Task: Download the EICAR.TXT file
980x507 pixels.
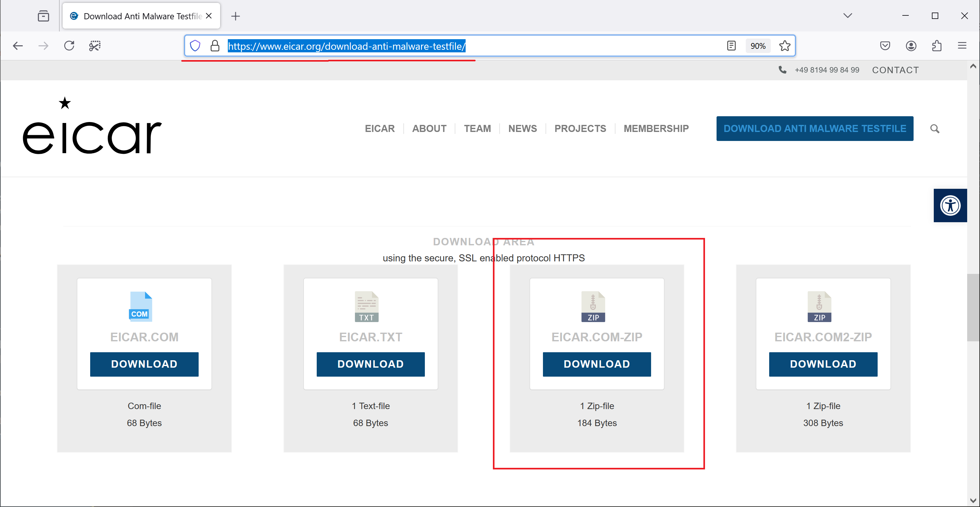Action: tap(371, 364)
